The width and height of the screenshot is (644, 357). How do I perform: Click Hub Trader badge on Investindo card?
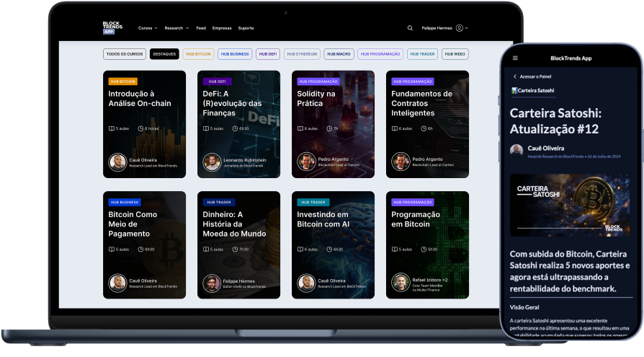point(313,202)
